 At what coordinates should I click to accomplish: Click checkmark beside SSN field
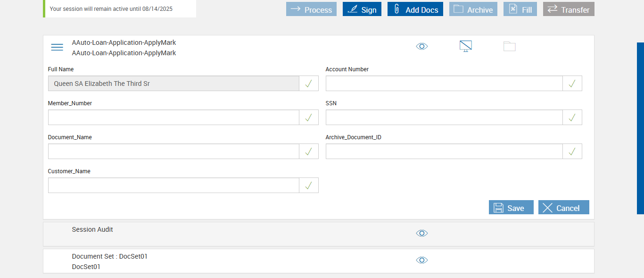[572, 118]
